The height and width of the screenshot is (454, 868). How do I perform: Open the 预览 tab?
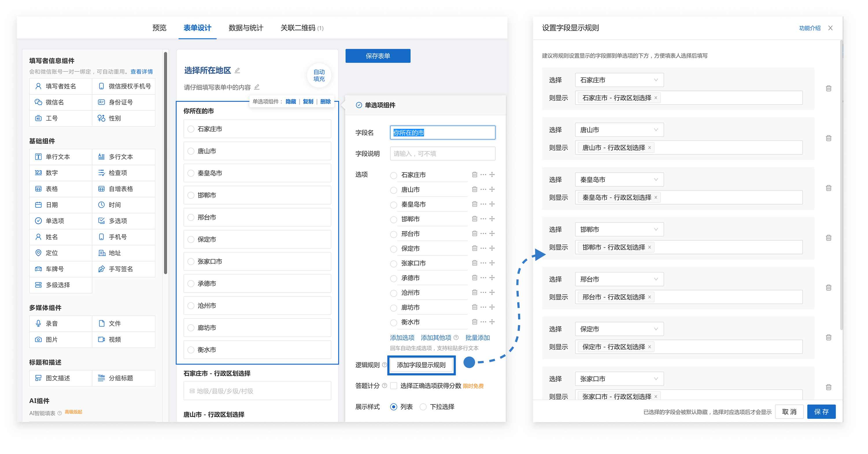(x=159, y=28)
